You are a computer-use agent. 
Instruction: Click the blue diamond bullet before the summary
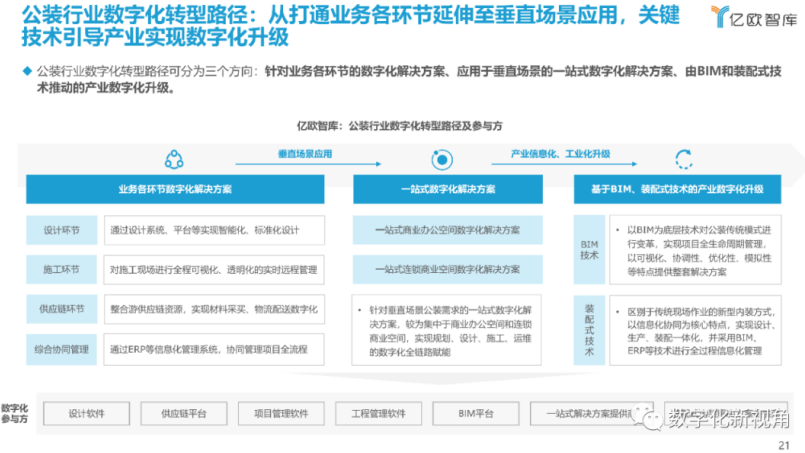(x=27, y=71)
